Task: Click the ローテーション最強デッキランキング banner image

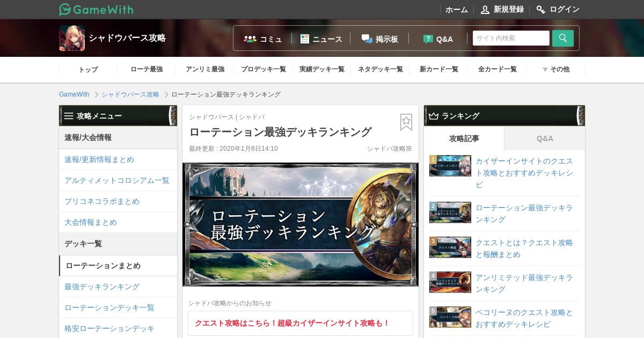Action: coord(301,224)
